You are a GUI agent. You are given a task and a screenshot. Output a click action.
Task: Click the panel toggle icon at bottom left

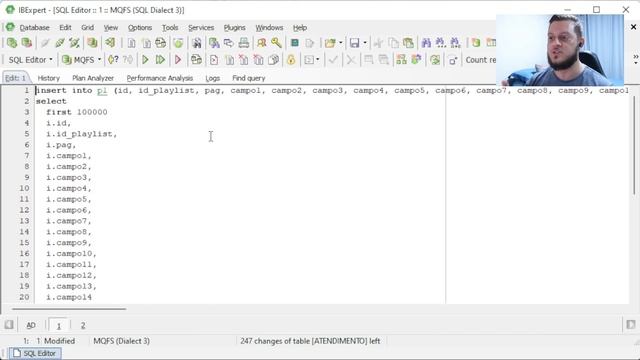(9, 325)
